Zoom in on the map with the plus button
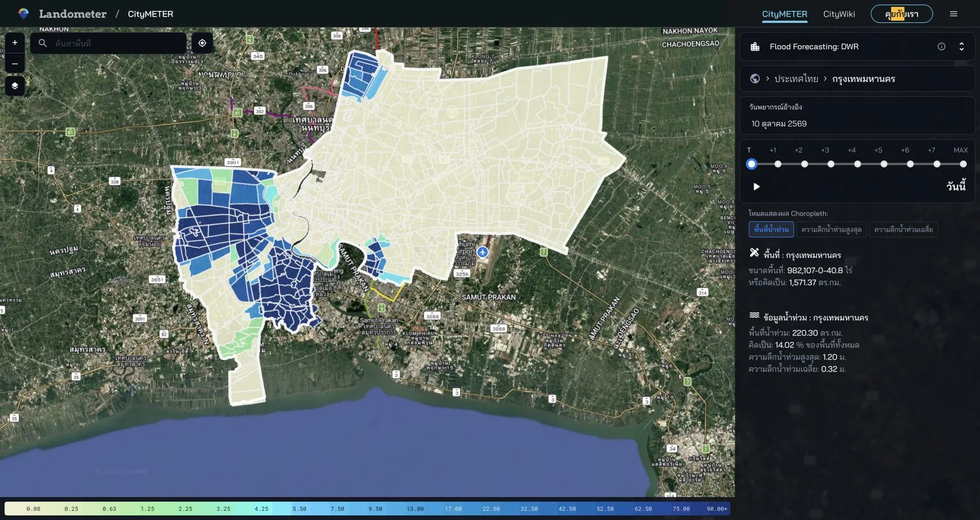 [x=15, y=43]
